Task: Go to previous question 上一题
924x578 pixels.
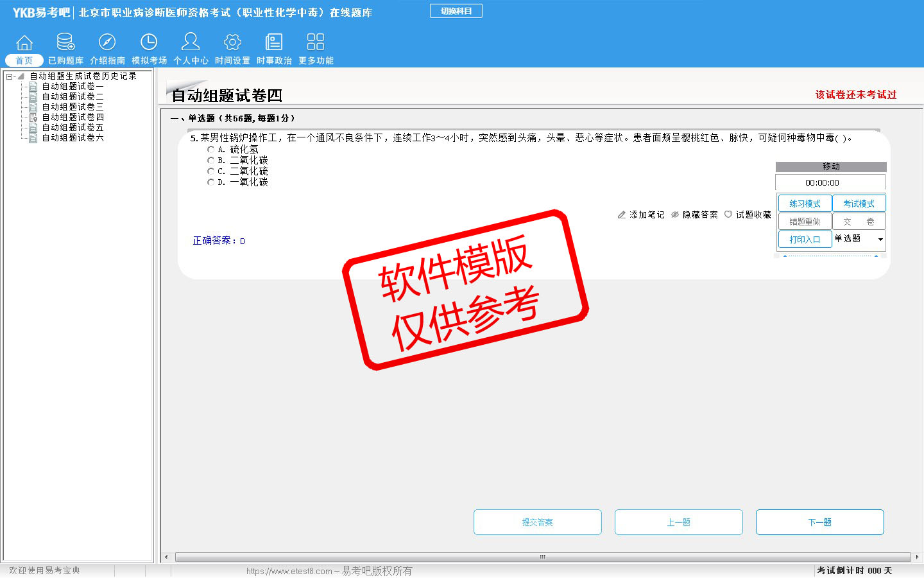Action: coord(679,522)
